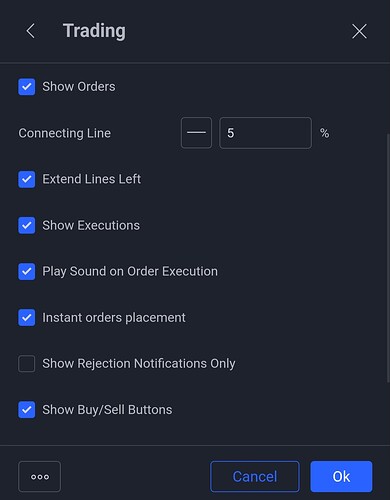This screenshot has width=390, height=500.
Task: Uncheck Instant orders placement
Action: pos(27,317)
